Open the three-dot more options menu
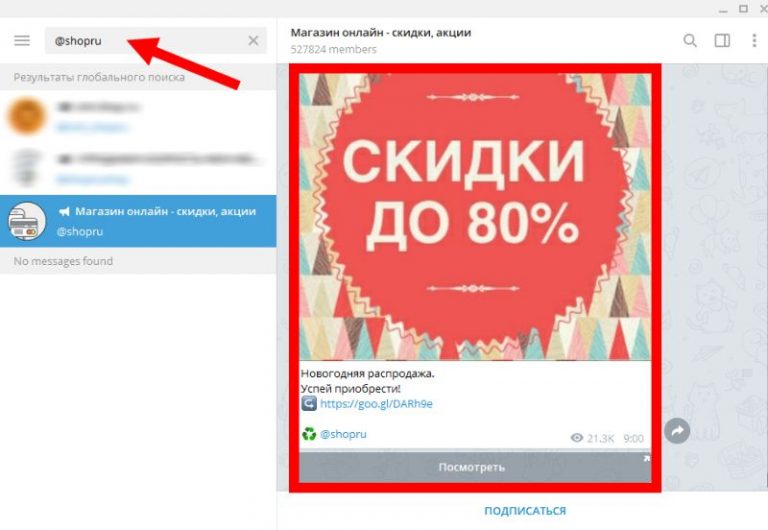 pos(754,41)
